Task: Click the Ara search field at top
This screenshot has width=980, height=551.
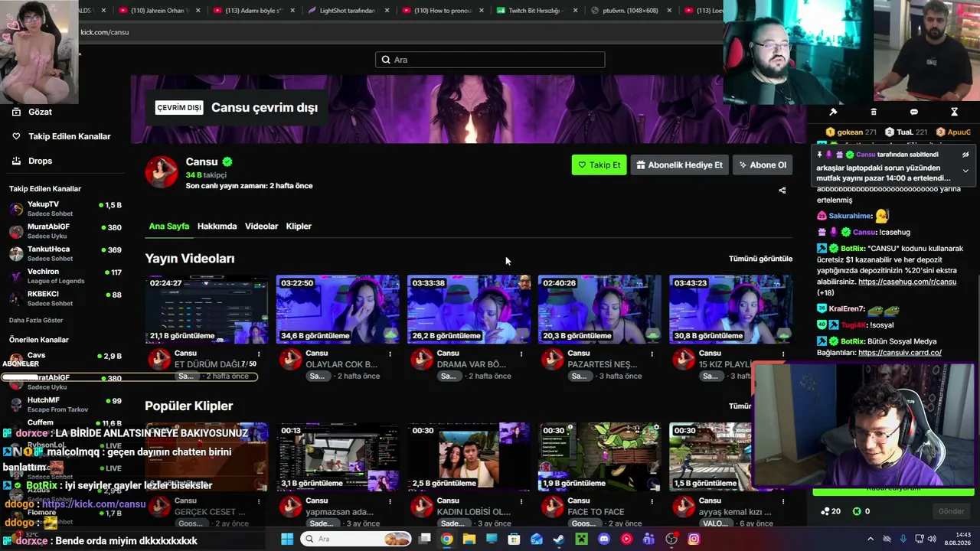Action: click(x=490, y=60)
